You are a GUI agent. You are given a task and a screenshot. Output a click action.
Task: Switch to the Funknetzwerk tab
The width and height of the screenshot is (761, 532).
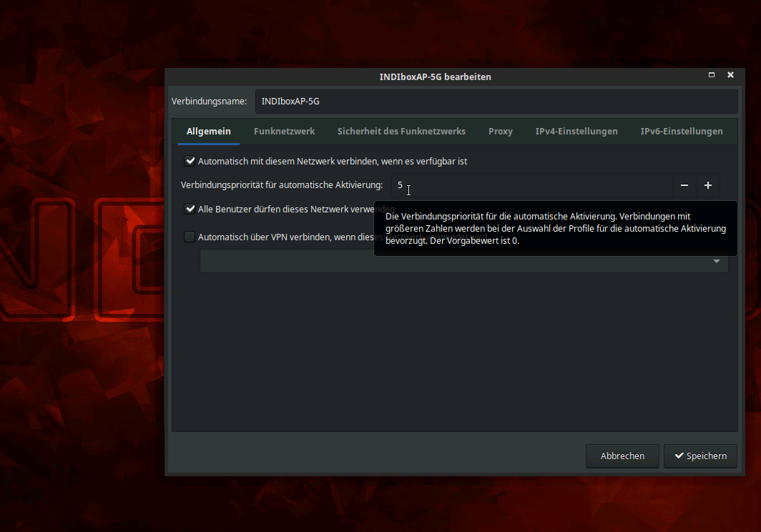coord(284,132)
